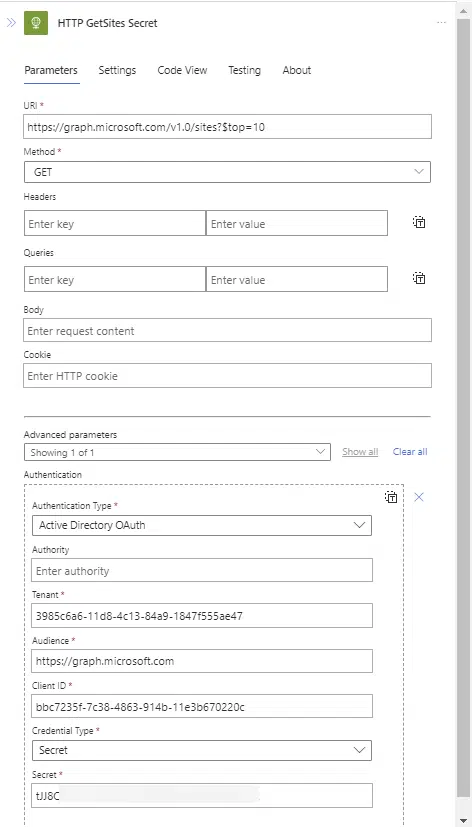This screenshot has height=827, width=472.
Task: Click the Client ID input field
Action: click(203, 706)
